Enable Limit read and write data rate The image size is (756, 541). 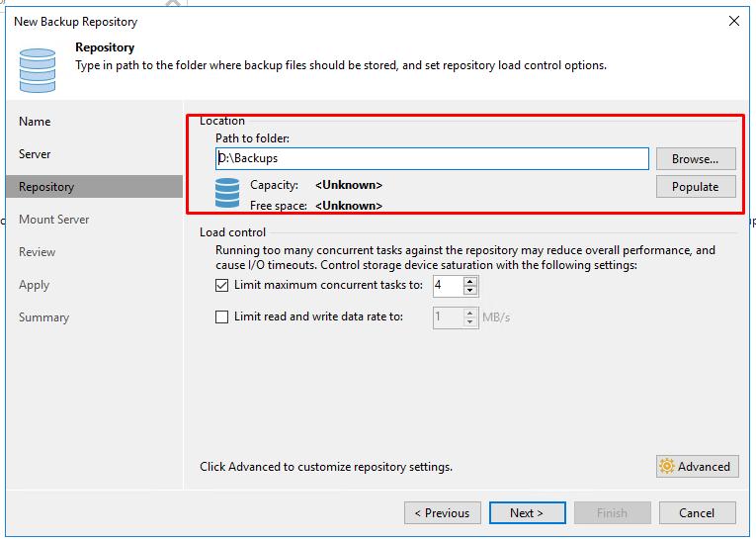(221, 317)
